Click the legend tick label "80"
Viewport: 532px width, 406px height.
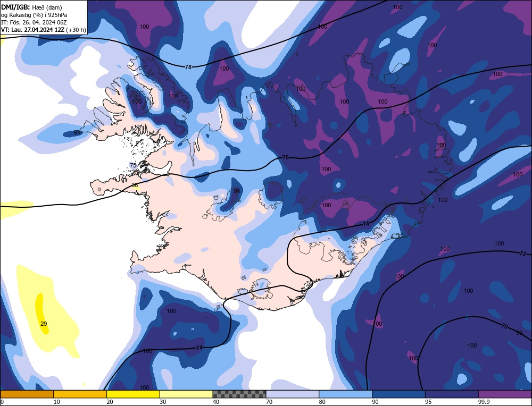pyautogui.click(x=322, y=402)
